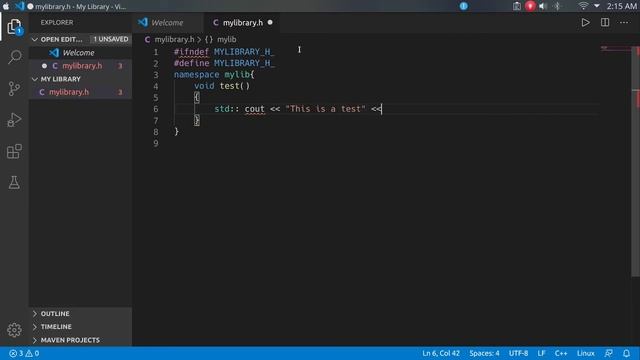Select mylibrary.h under MY LIBRARY folder
This screenshot has height=360, width=640.
coord(80,92)
